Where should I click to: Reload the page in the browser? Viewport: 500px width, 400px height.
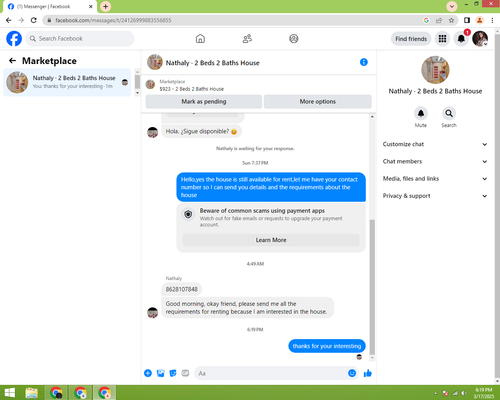33,20
